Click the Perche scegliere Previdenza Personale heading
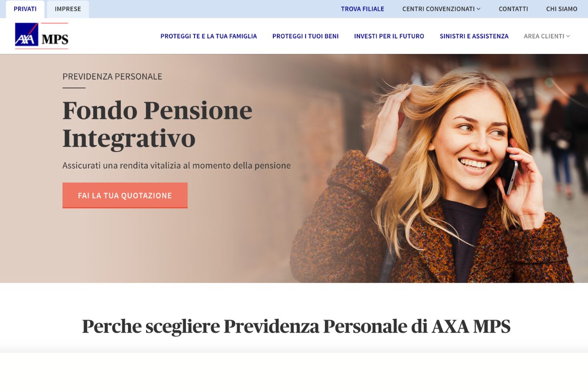The image size is (588, 392). click(296, 326)
